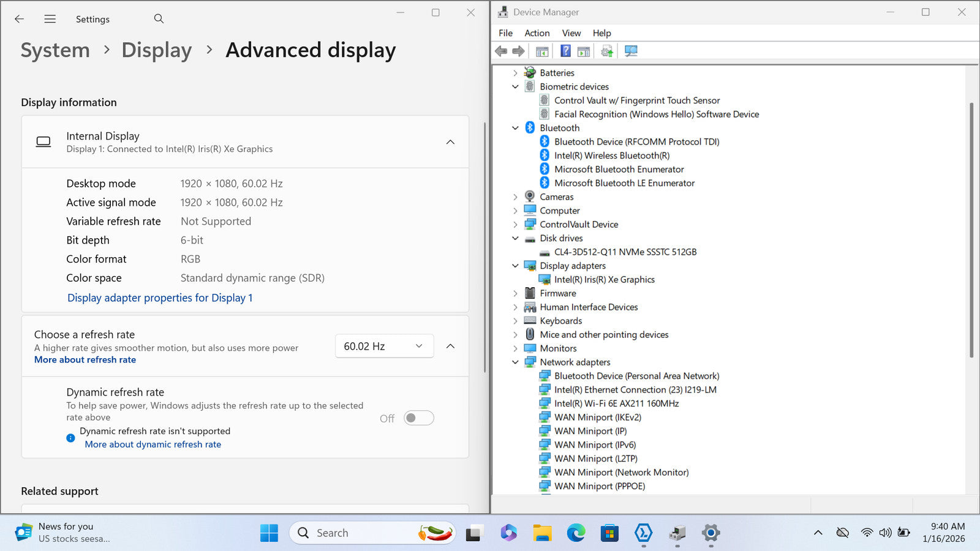Click the Settings search magnifier icon

159,19
